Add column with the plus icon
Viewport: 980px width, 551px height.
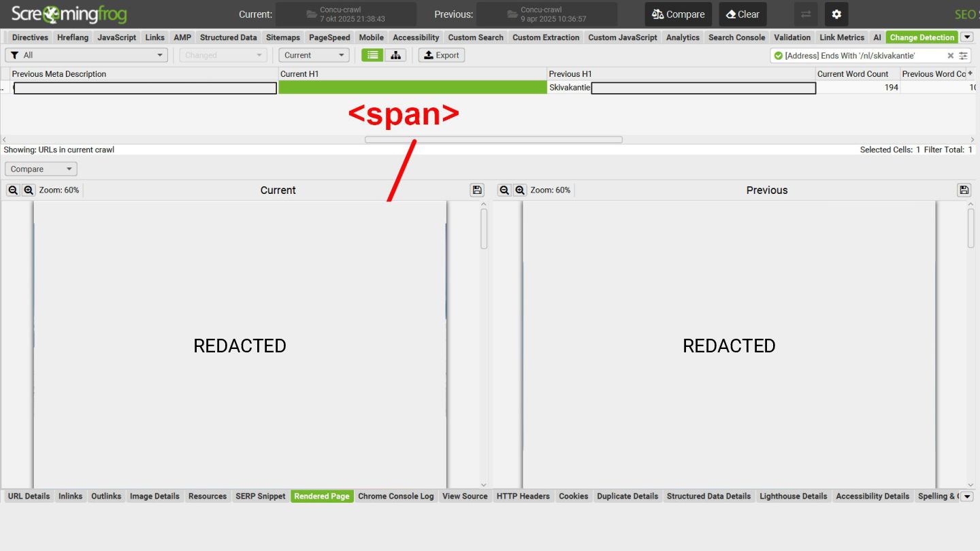coord(970,73)
